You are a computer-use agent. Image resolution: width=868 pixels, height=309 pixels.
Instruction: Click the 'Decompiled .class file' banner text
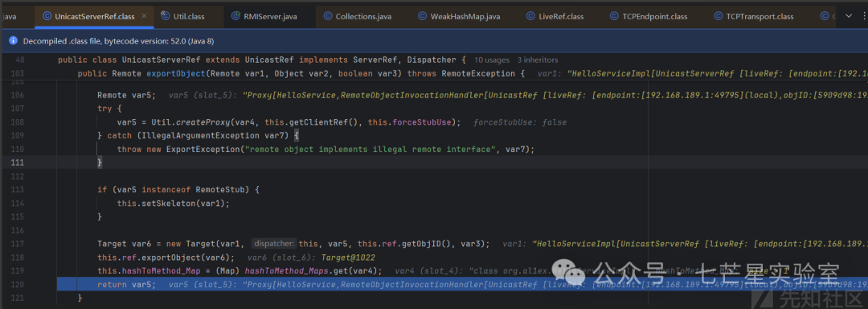click(x=119, y=42)
